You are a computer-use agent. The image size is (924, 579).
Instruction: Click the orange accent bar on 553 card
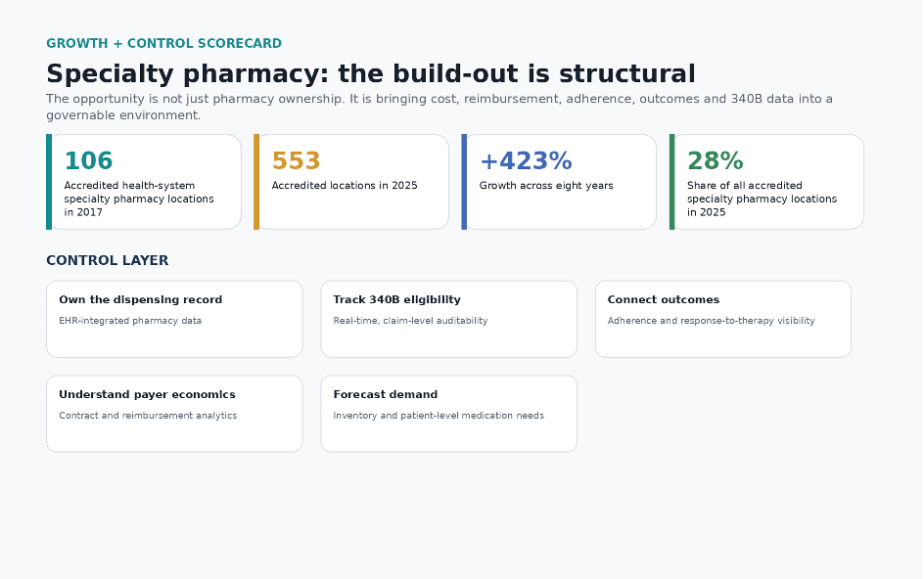pos(256,182)
